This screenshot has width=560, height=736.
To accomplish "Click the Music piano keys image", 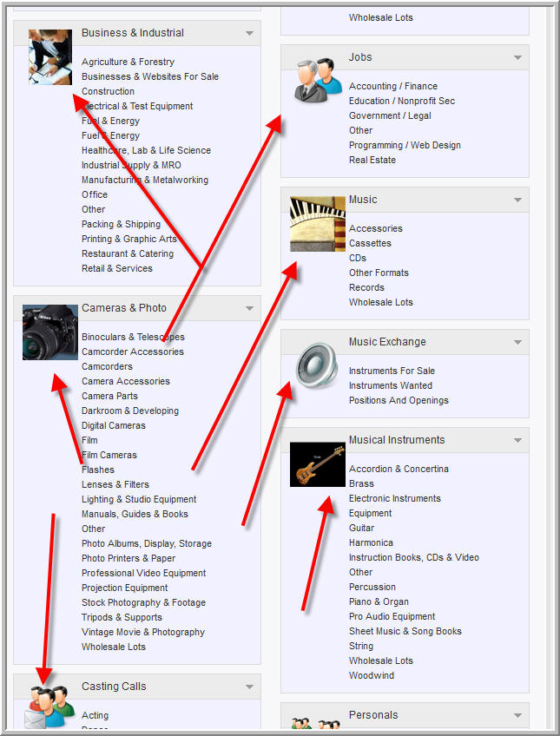I will tap(317, 224).
